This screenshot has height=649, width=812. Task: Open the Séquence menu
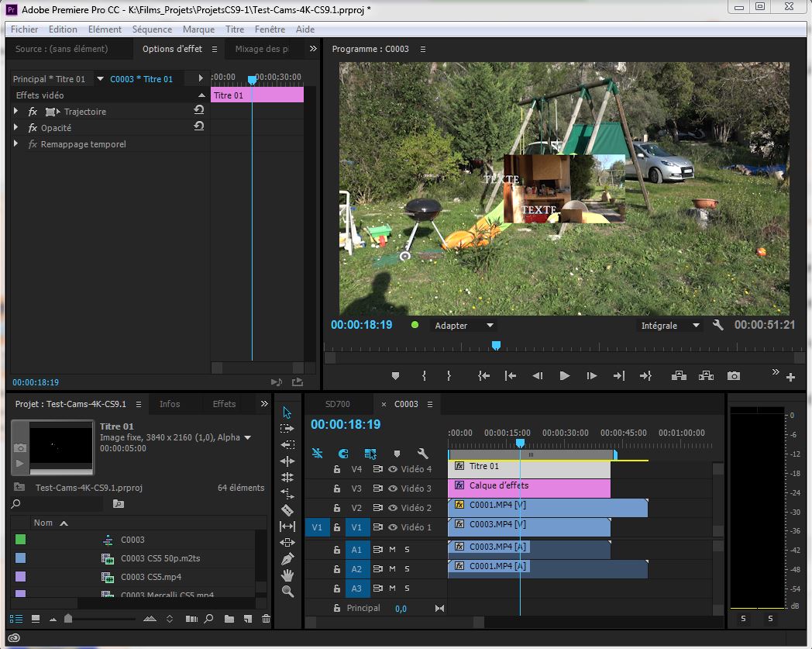(152, 29)
